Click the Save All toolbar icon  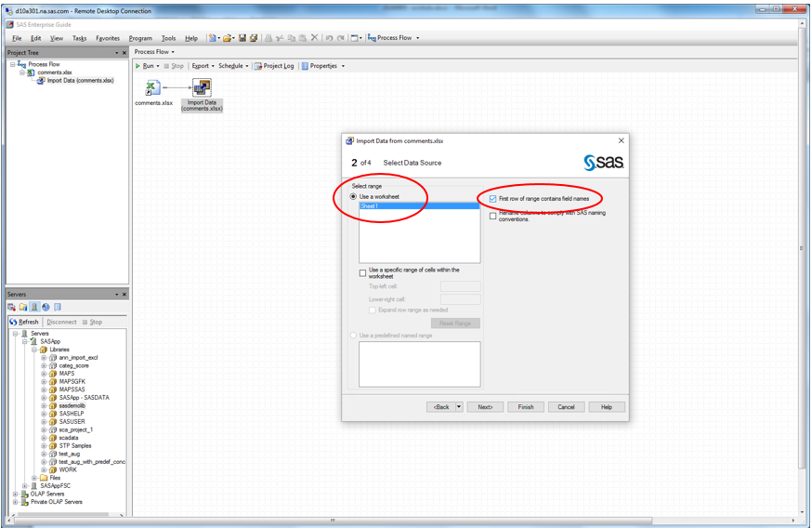254,38
